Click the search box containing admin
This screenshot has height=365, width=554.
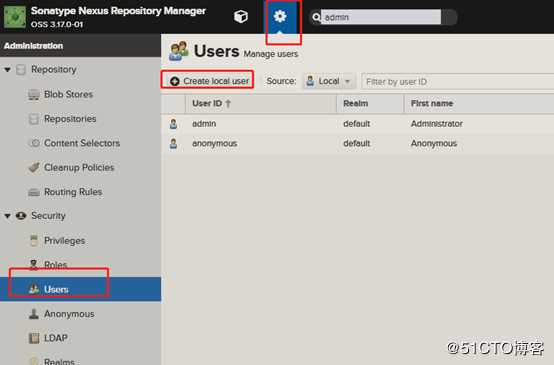coord(381,17)
